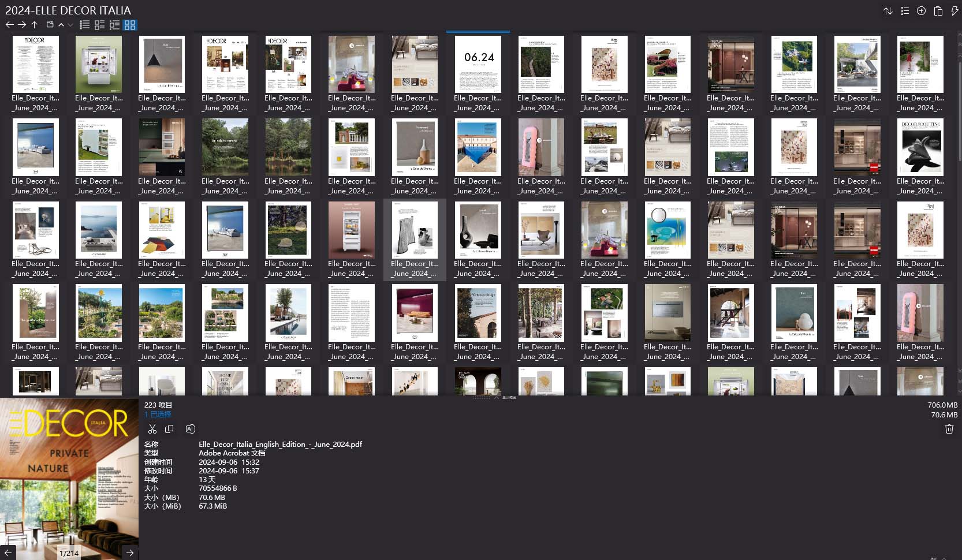Select the top-left DECOR text page thumbnail
The height and width of the screenshot is (560, 962).
pyautogui.click(x=35, y=64)
